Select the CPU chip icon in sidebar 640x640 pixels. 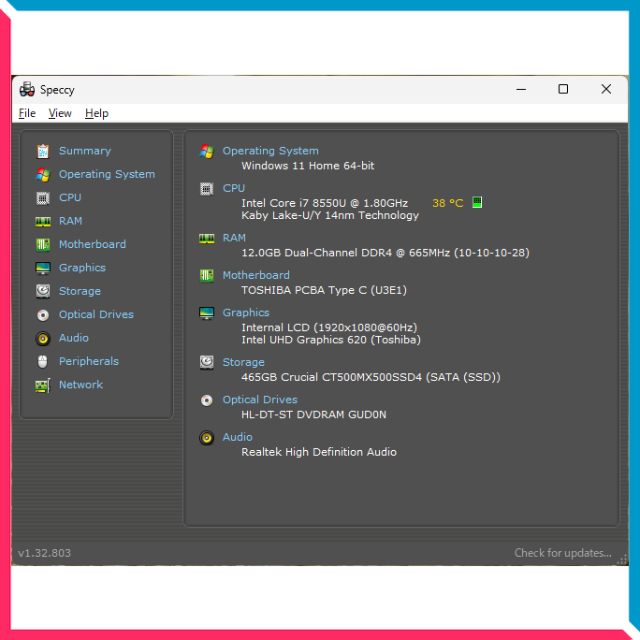(43, 198)
